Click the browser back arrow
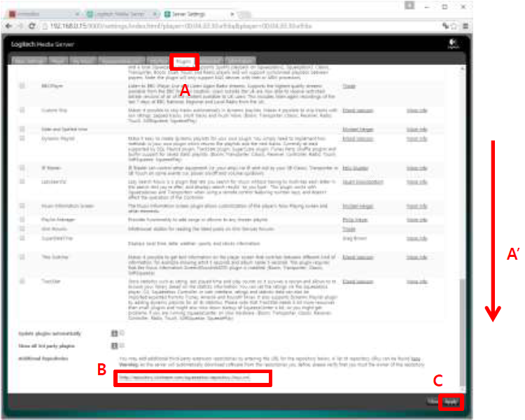 click(x=8, y=26)
